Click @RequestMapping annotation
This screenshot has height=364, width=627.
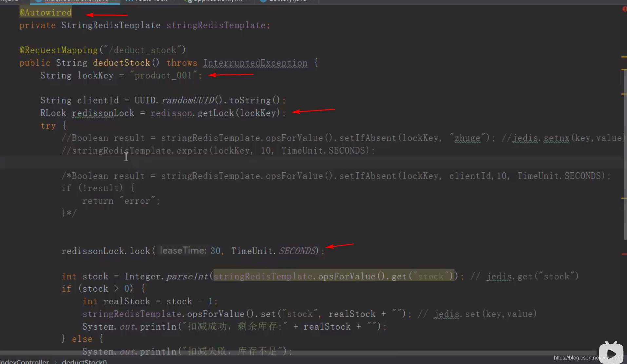59,50
